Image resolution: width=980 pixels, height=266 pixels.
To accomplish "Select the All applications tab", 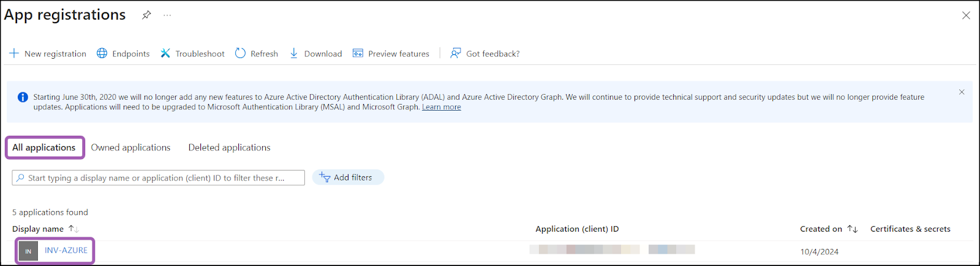I will click(44, 147).
